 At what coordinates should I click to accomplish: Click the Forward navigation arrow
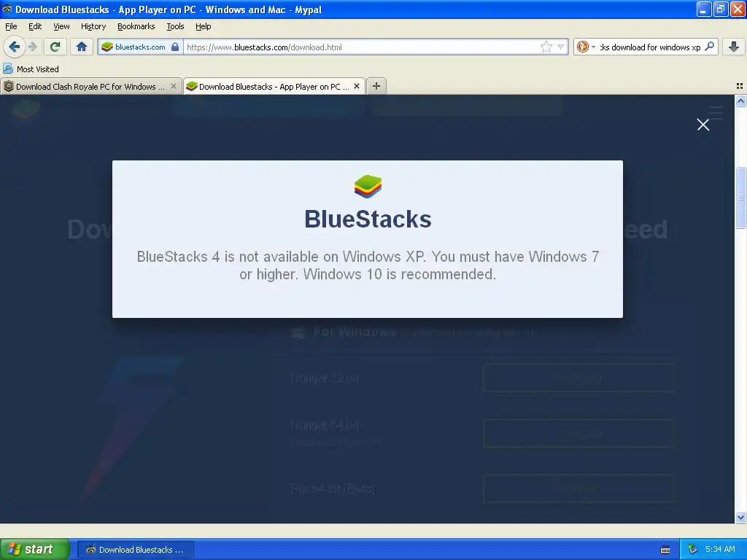[x=33, y=47]
